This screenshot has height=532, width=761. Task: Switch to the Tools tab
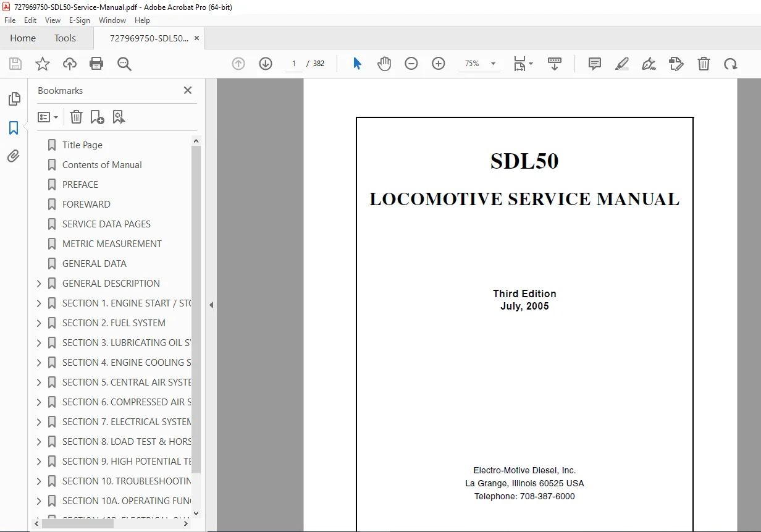click(x=65, y=38)
